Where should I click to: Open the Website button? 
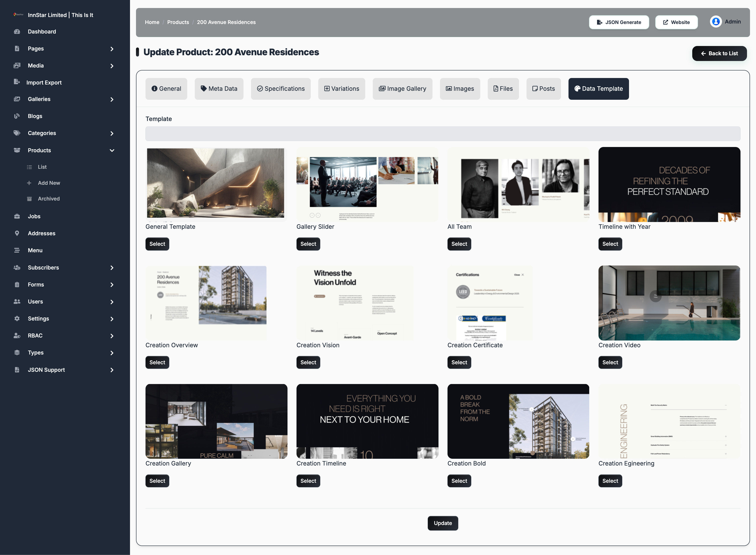coord(676,22)
